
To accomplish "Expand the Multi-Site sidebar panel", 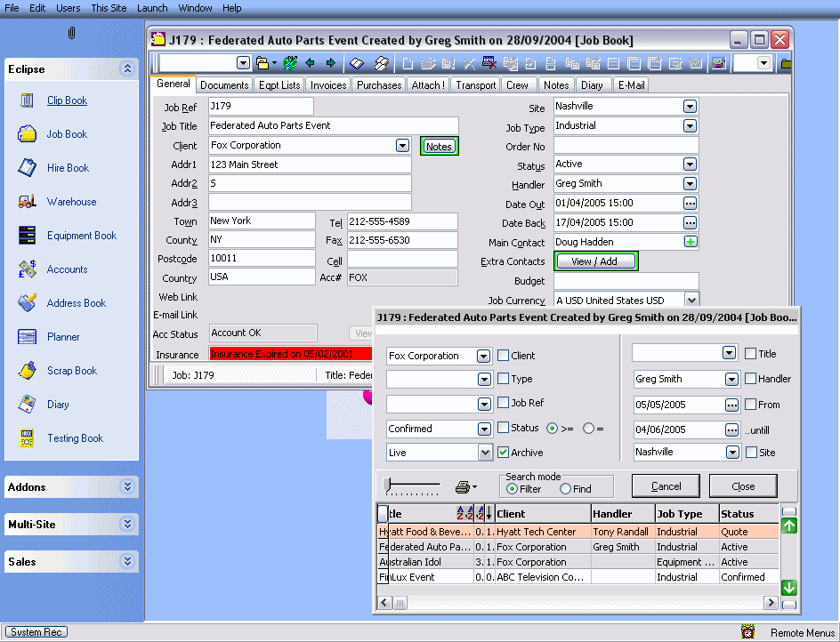I will (127, 524).
